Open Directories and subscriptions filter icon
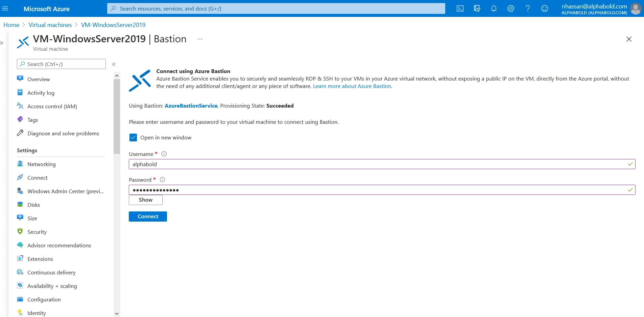Image resolution: width=644 pixels, height=317 pixels. (477, 8)
